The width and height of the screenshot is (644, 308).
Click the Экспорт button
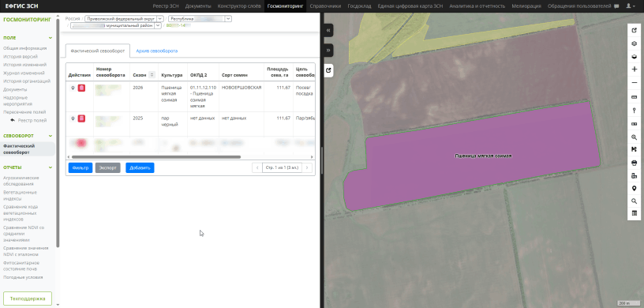[107, 167]
